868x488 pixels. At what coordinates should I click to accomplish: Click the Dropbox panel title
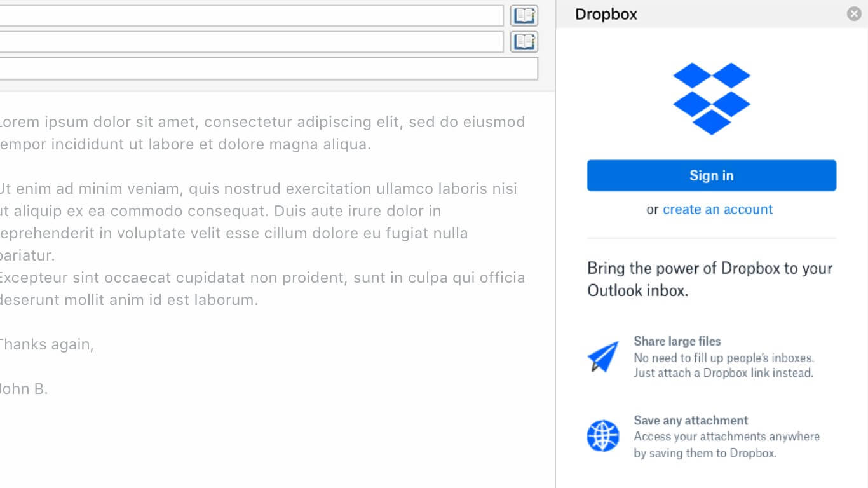pos(606,15)
